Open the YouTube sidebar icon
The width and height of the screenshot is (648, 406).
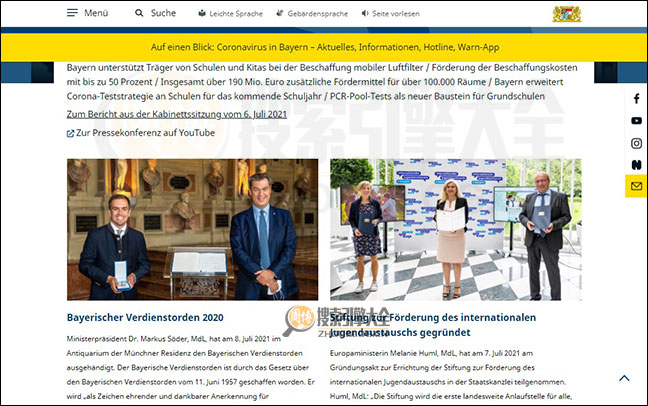pos(636,121)
